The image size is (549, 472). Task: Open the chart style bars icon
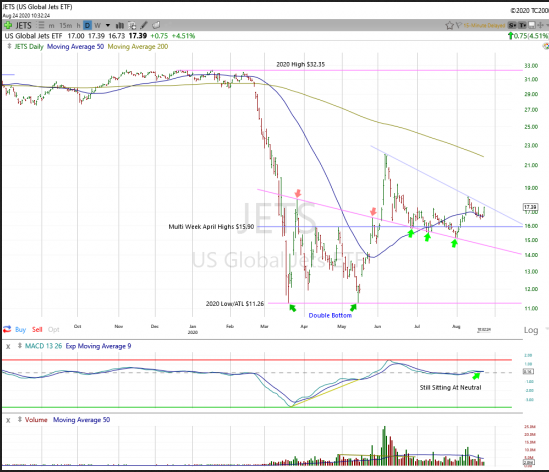click(120, 25)
